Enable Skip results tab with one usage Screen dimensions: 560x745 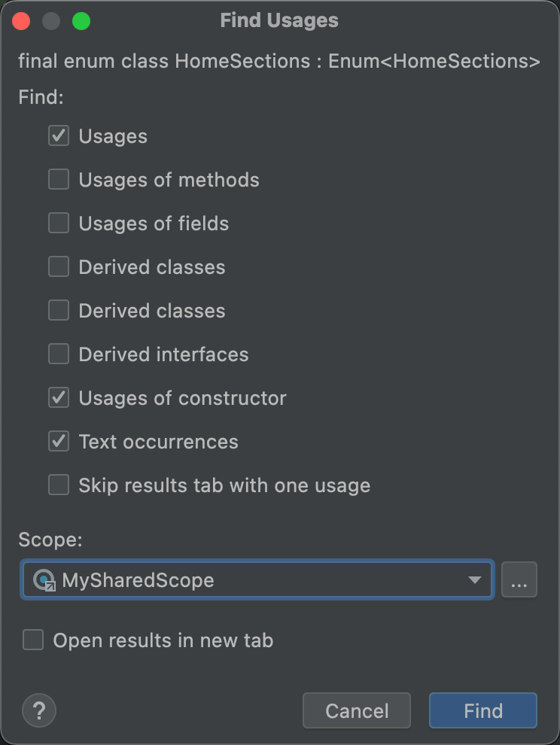point(58,485)
